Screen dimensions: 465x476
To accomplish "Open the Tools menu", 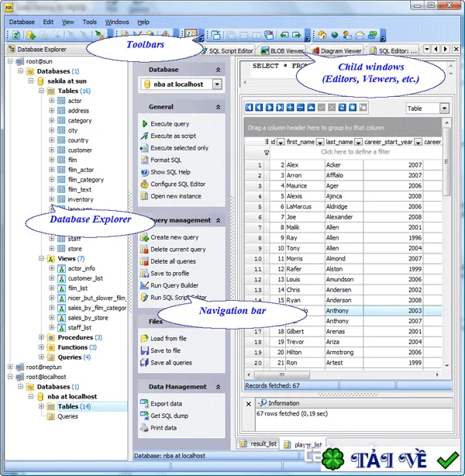I will [90, 22].
